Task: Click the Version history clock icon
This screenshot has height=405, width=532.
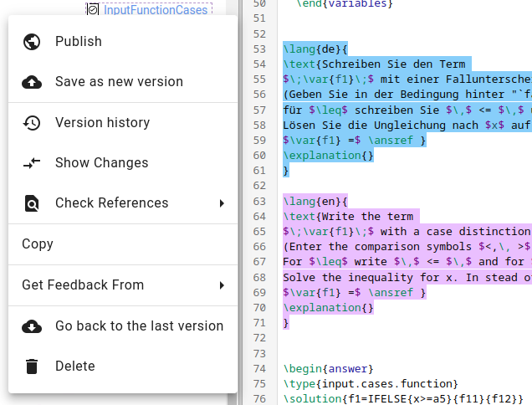Action: [32, 123]
